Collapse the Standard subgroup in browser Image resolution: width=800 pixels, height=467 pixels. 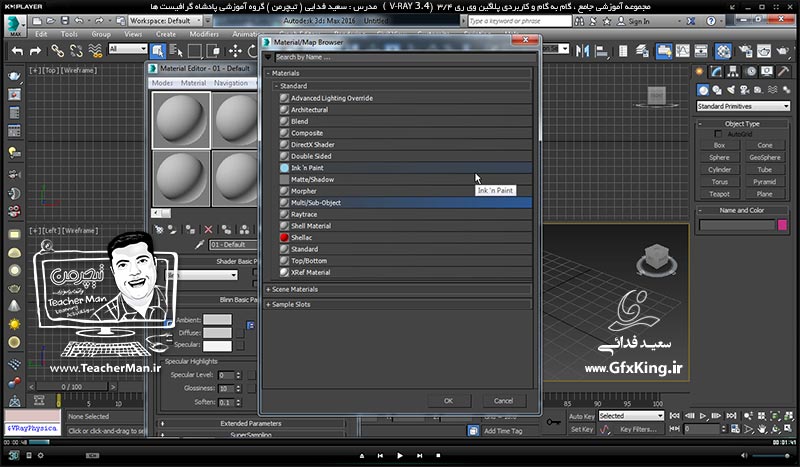point(277,86)
